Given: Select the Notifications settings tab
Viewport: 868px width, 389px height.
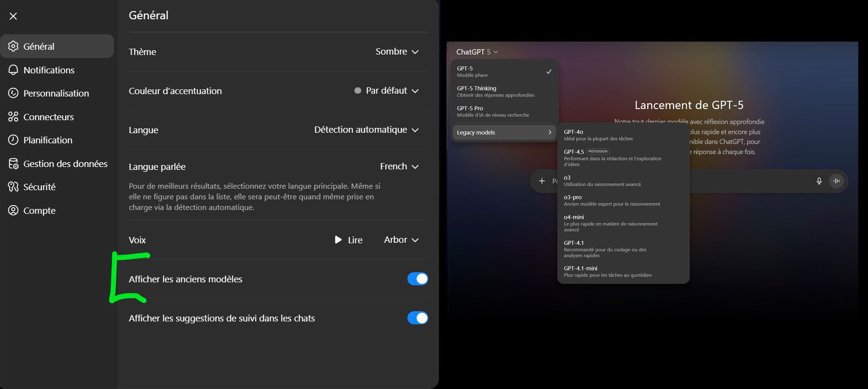Looking at the screenshot, I should coord(57,70).
